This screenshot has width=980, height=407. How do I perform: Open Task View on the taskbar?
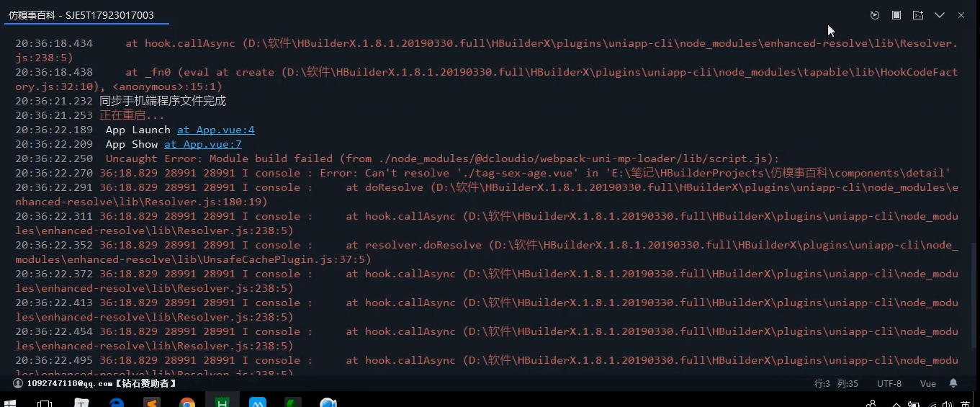(44, 403)
